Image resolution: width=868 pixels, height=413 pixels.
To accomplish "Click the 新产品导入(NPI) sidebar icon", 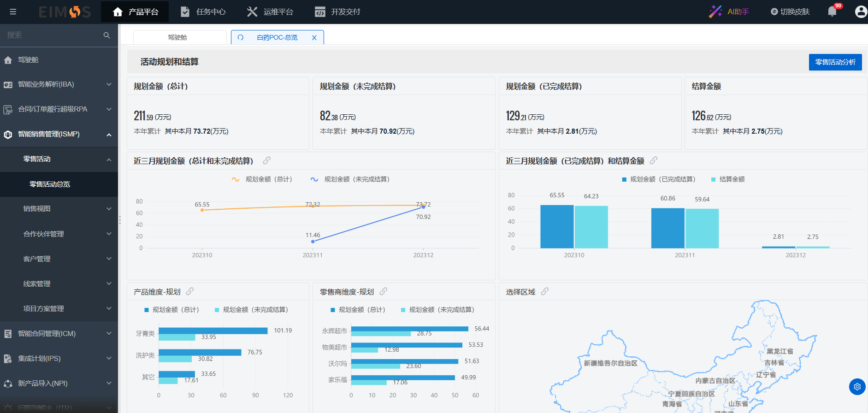I will click(x=8, y=383).
